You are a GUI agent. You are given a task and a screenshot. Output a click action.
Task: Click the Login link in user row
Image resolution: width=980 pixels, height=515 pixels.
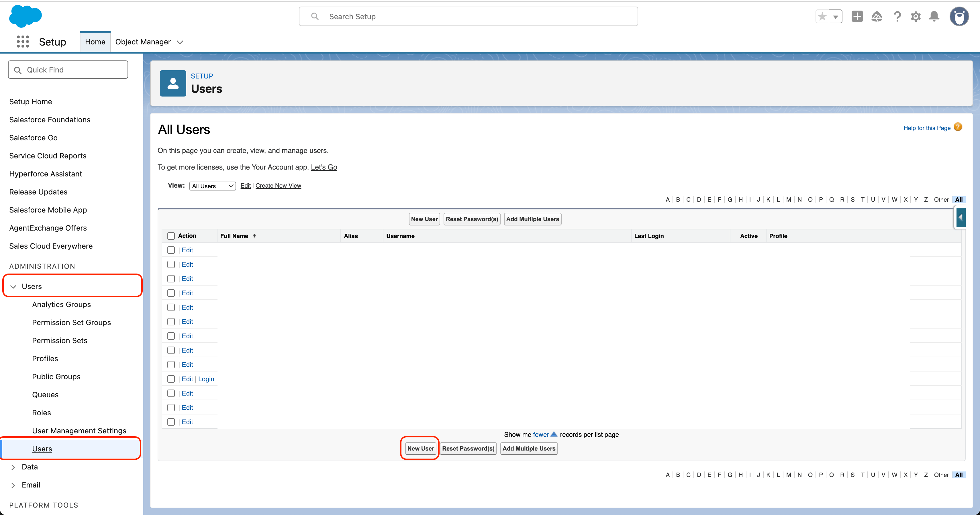point(206,379)
